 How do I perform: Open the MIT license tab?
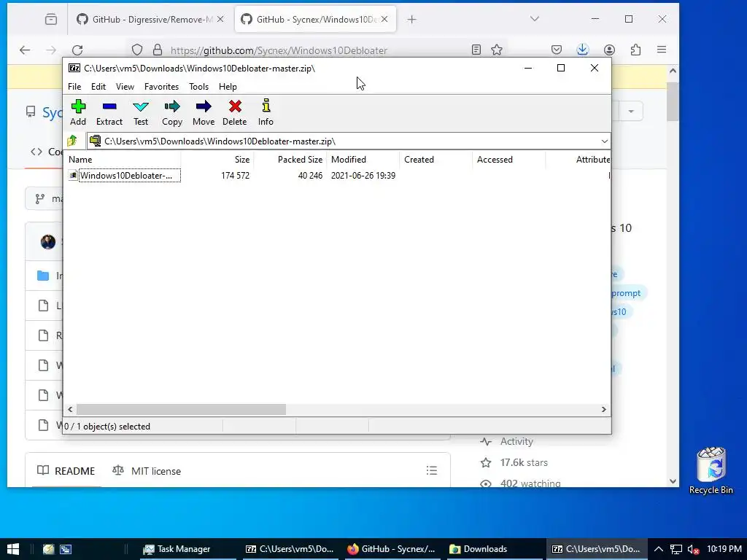[147, 471]
